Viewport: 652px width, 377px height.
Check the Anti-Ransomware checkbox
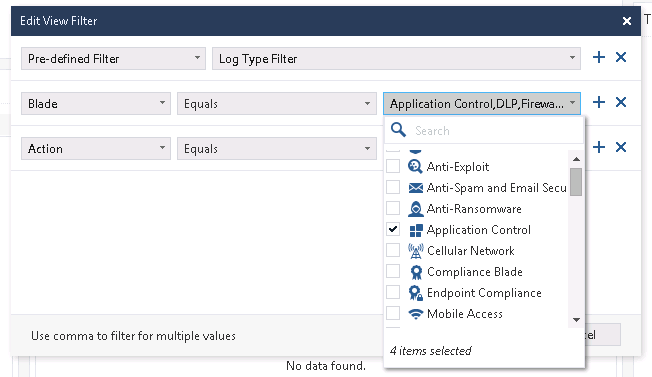(x=393, y=208)
